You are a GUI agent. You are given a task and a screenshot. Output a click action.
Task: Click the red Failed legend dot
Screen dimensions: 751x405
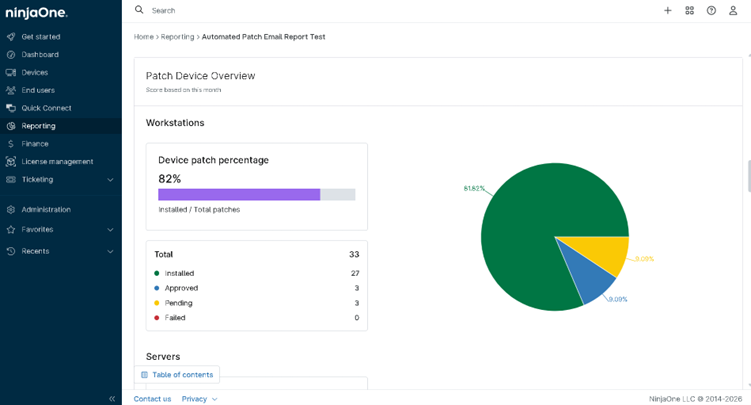pos(157,317)
